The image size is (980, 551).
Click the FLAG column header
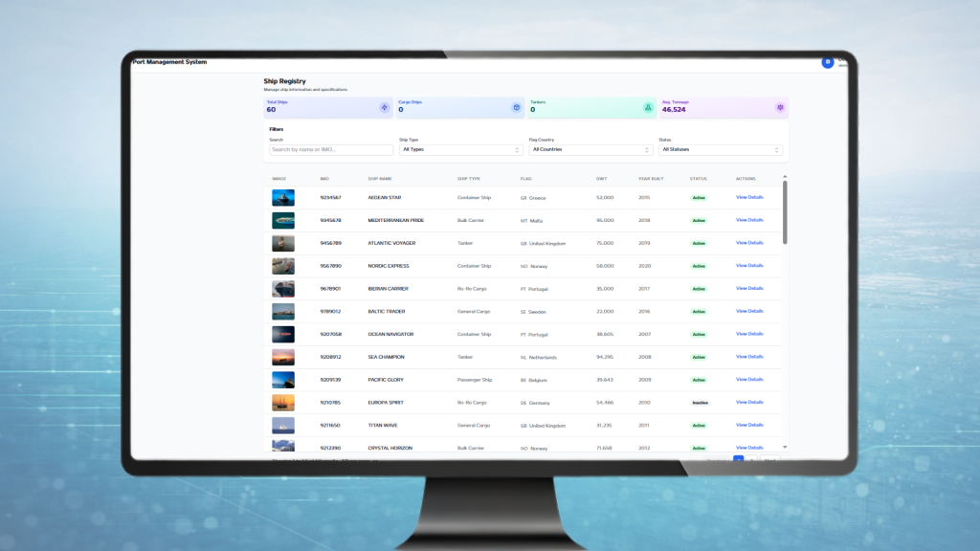(x=525, y=179)
